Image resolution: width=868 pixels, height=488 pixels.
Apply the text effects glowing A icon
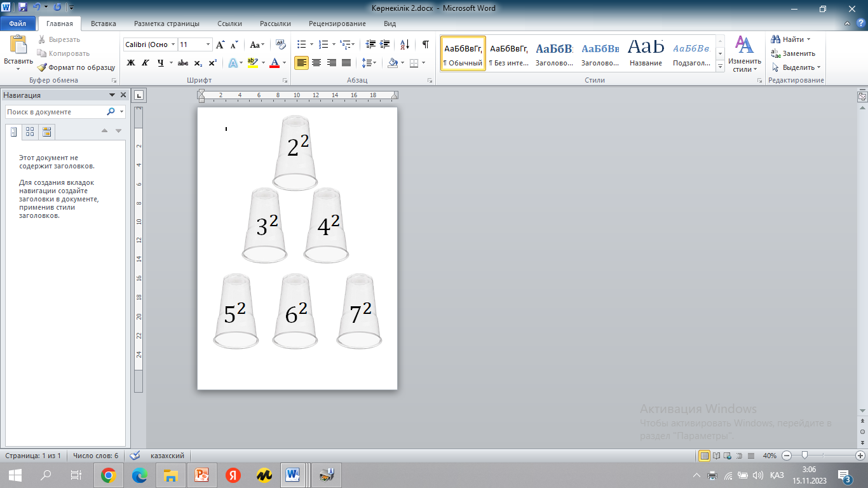coord(233,63)
